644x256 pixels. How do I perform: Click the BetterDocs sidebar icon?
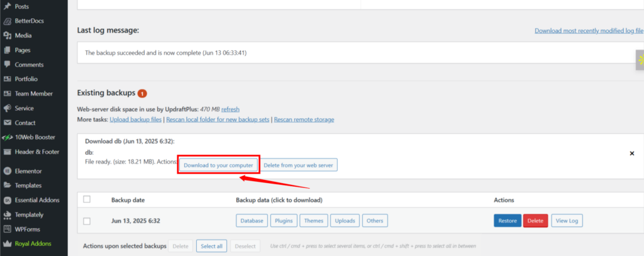coord(7,21)
